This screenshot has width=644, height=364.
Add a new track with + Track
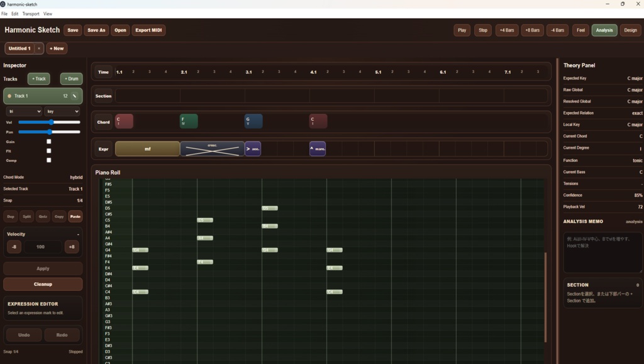point(39,79)
